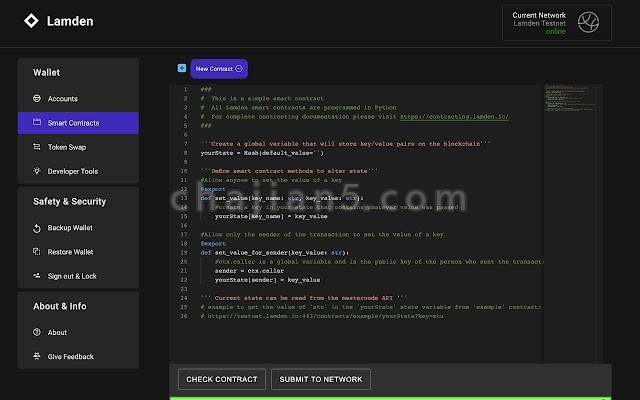Click the Token Swap arrows icon
Image resolution: width=640 pixels, height=400 pixels.
pos(37,147)
